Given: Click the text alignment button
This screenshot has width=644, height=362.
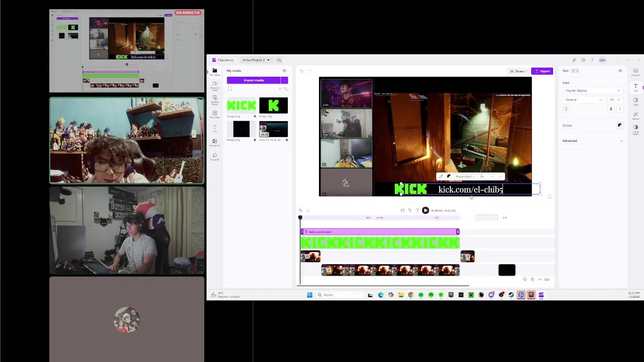Looking at the screenshot, I should point(566,109).
